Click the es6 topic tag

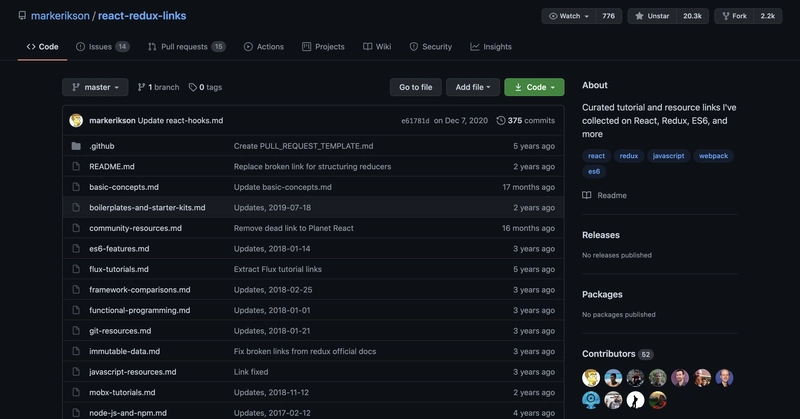(594, 171)
